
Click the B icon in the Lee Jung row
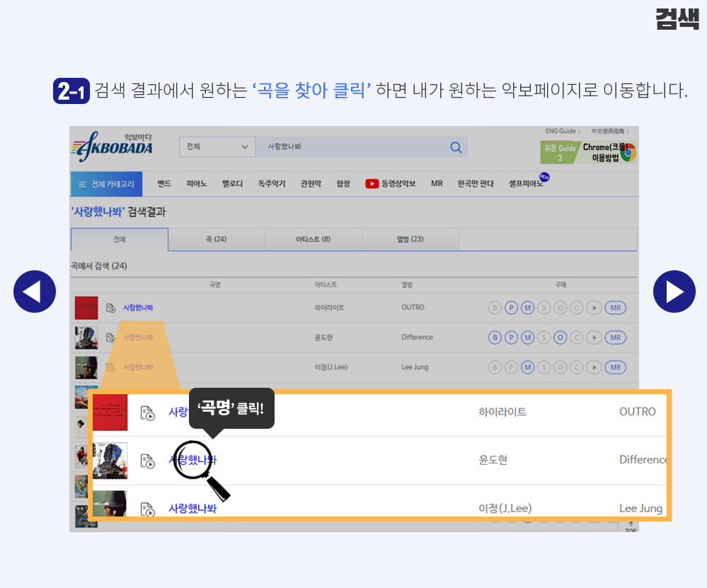pos(495,367)
